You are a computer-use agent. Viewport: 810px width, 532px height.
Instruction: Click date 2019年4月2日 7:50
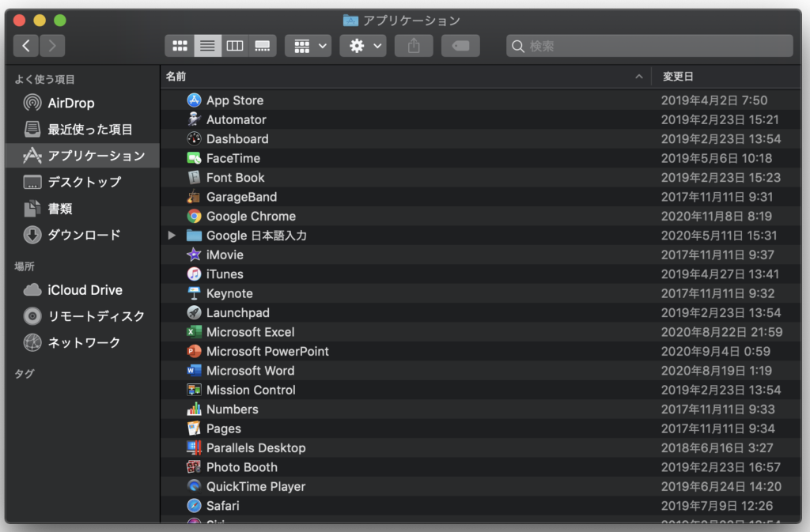pos(714,100)
